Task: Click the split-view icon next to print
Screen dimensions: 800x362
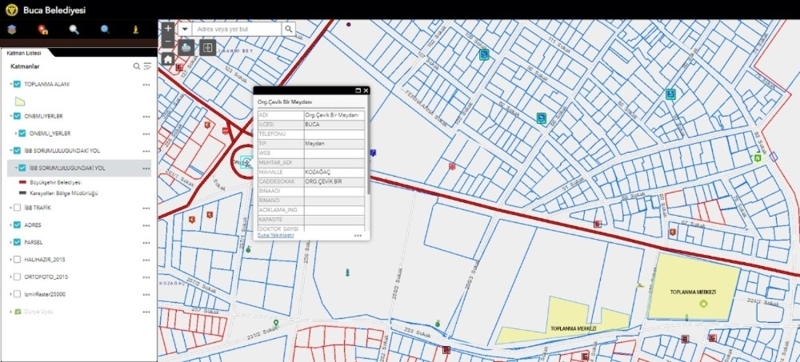Action: (208, 48)
